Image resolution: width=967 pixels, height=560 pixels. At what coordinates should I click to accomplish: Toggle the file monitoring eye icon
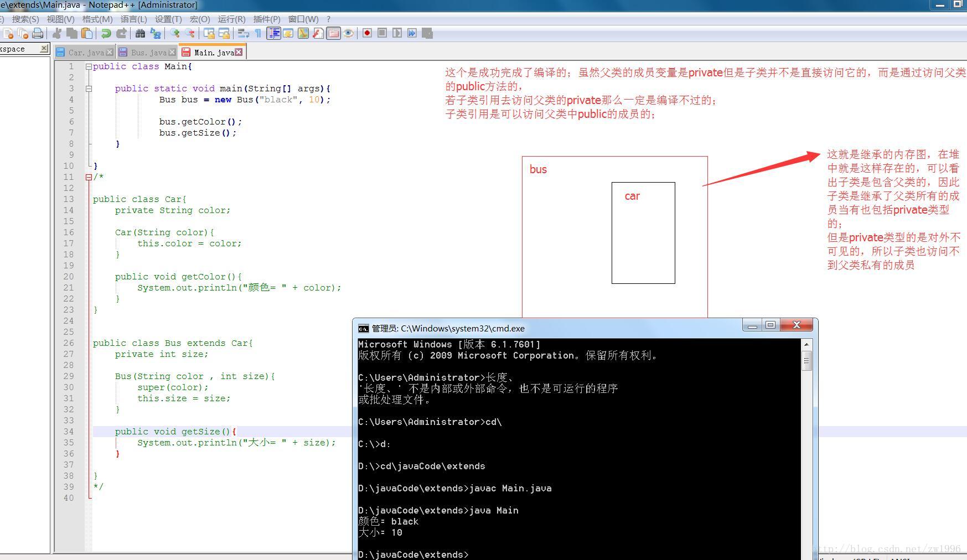(x=348, y=33)
